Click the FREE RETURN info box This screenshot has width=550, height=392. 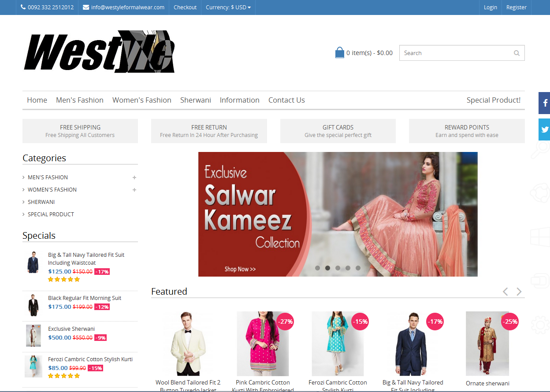(x=209, y=131)
